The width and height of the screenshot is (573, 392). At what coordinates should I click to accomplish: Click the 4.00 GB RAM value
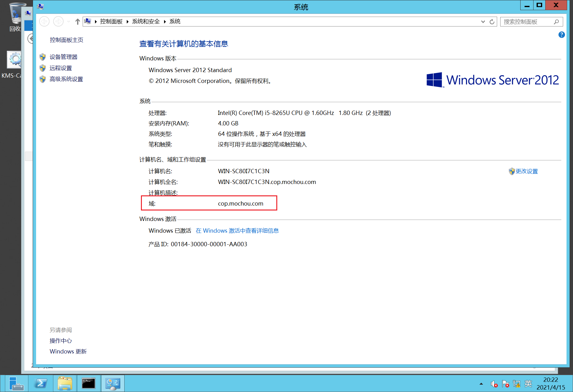click(228, 124)
